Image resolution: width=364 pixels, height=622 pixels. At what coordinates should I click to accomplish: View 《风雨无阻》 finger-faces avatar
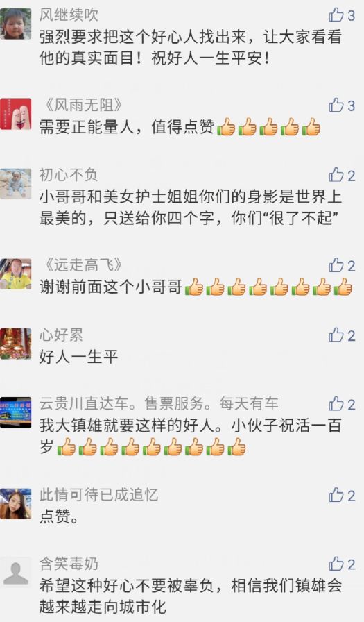pos(15,114)
